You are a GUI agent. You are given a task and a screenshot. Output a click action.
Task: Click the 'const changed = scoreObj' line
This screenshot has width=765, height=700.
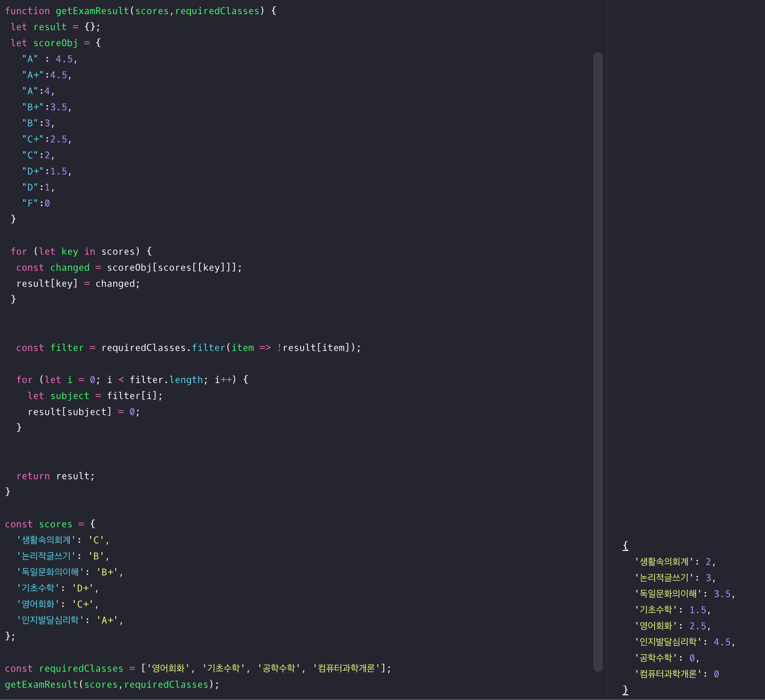(x=129, y=267)
